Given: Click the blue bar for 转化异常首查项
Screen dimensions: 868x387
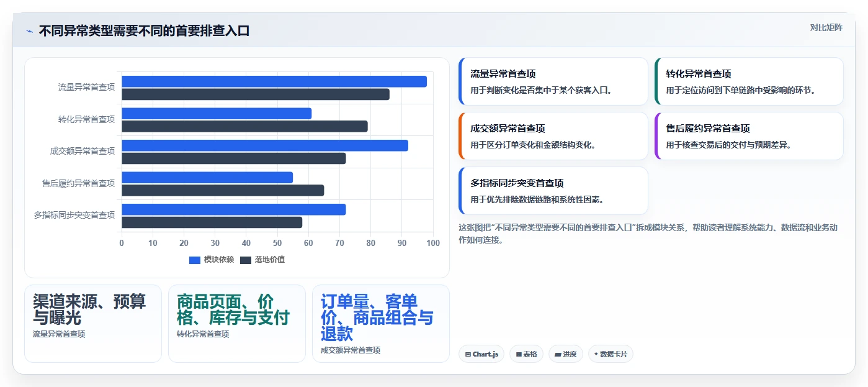Looking at the screenshot, I should pos(217,113).
